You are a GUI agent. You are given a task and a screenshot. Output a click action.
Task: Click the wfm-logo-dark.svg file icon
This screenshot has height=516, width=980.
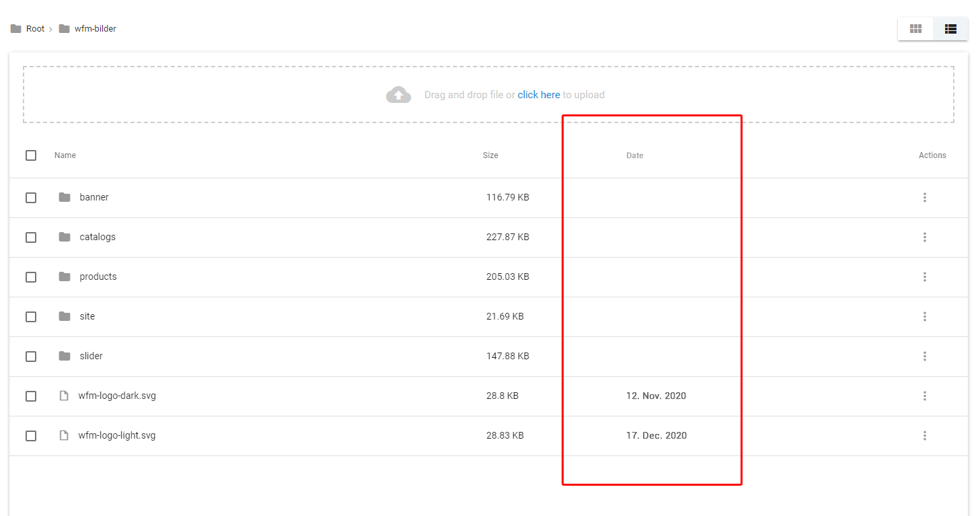pyautogui.click(x=65, y=396)
